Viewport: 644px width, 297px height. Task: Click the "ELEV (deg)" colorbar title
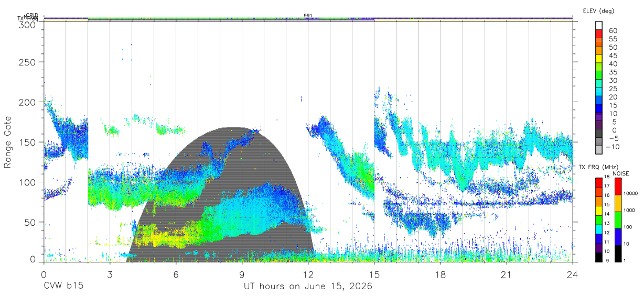[599, 11]
